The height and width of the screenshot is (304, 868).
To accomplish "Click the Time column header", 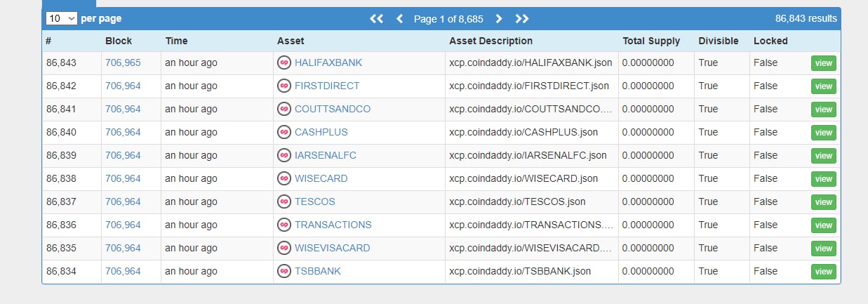I will point(177,41).
